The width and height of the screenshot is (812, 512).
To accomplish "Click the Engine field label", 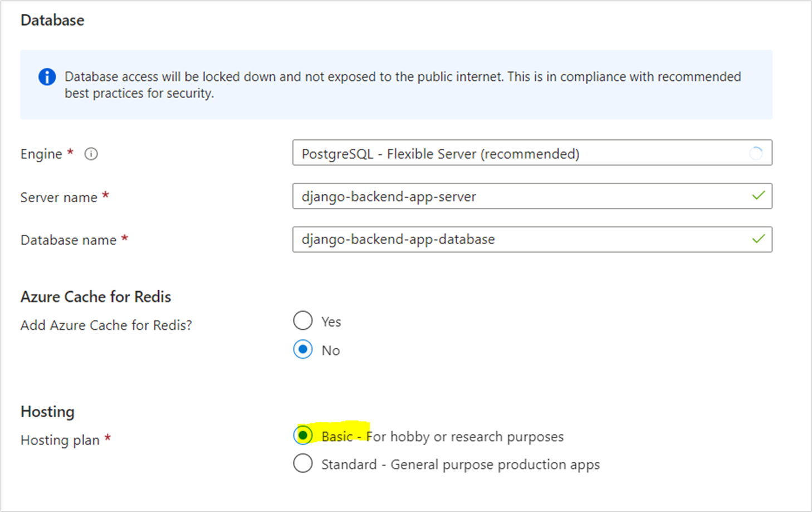I will point(41,154).
